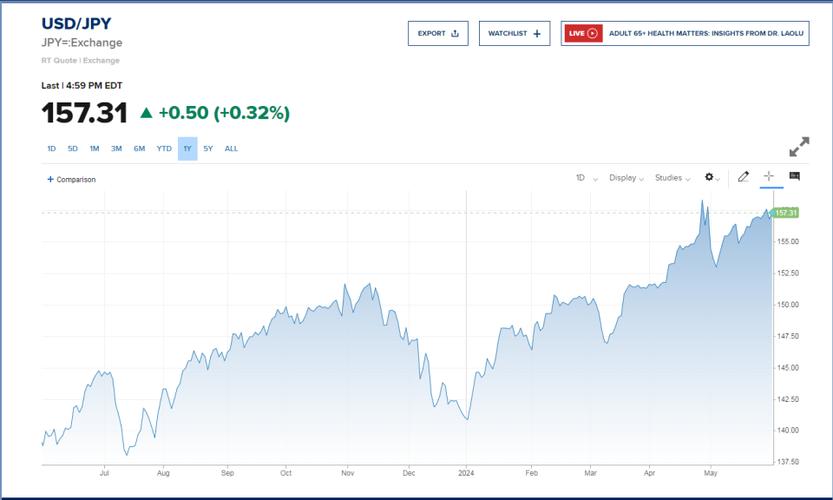Click the green 157.31 price label
Screen dimensions: 833x500
pos(786,213)
